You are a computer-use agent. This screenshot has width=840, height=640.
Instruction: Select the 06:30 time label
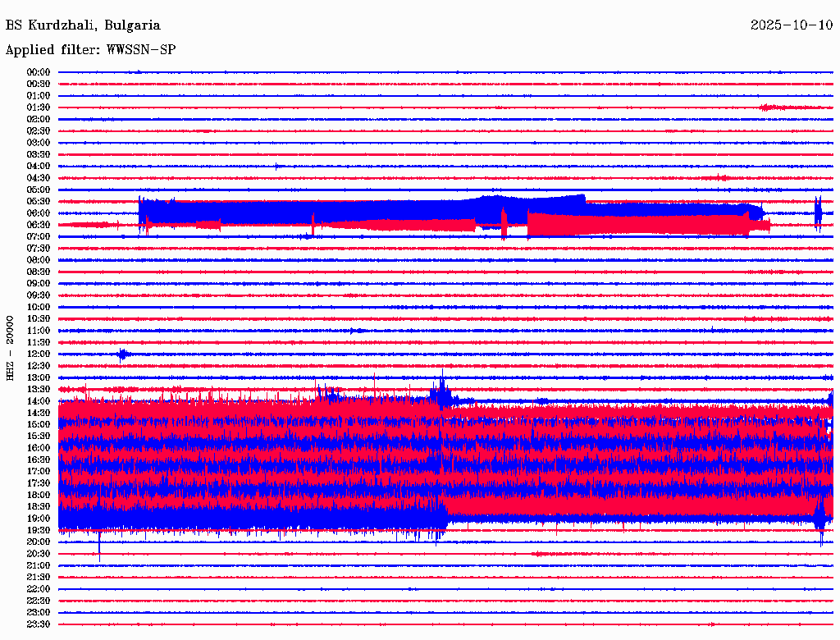coord(39,225)
